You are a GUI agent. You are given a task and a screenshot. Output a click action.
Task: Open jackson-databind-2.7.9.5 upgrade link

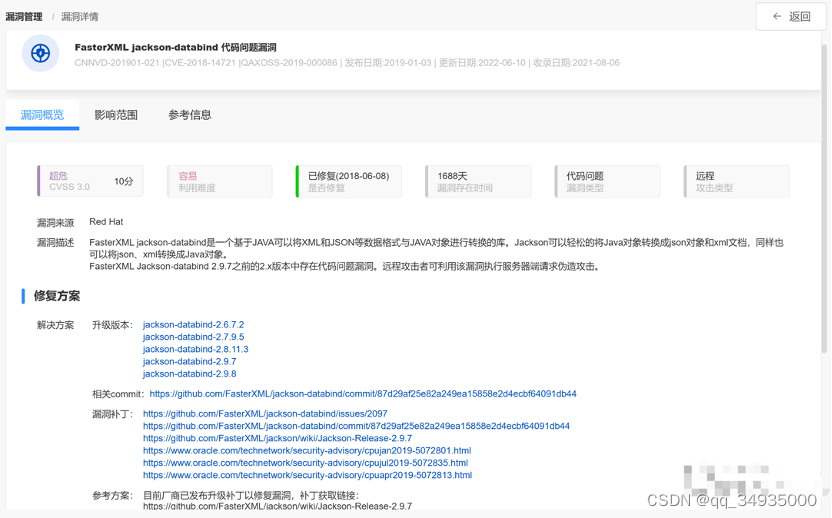pyautogui.click(x=193, y=336)
